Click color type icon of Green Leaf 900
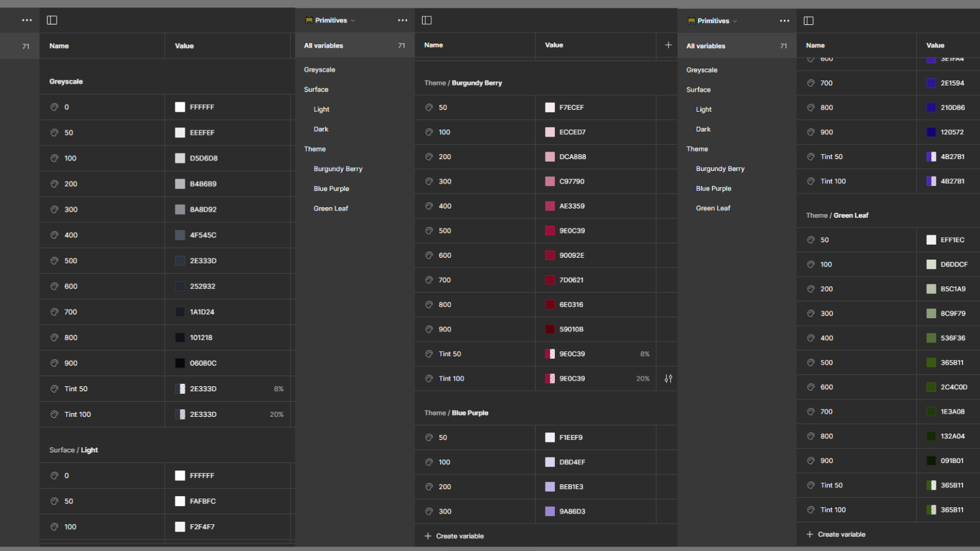 (811, 461)
